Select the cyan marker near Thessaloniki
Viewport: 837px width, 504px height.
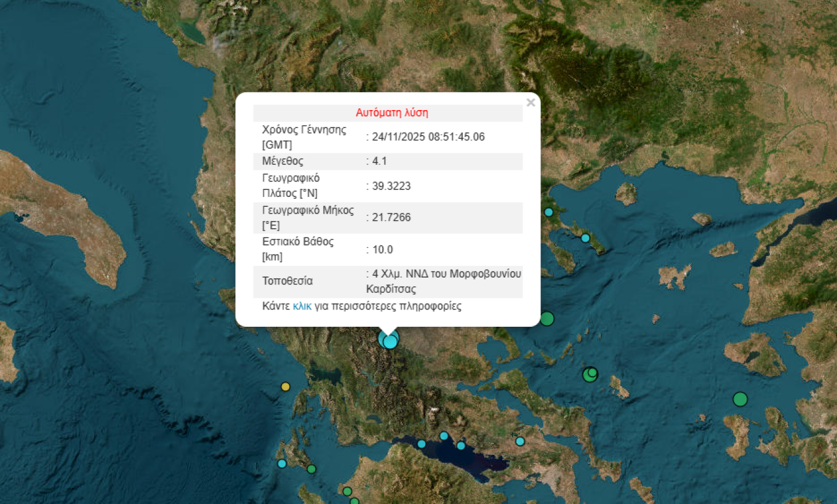(548, 212)
